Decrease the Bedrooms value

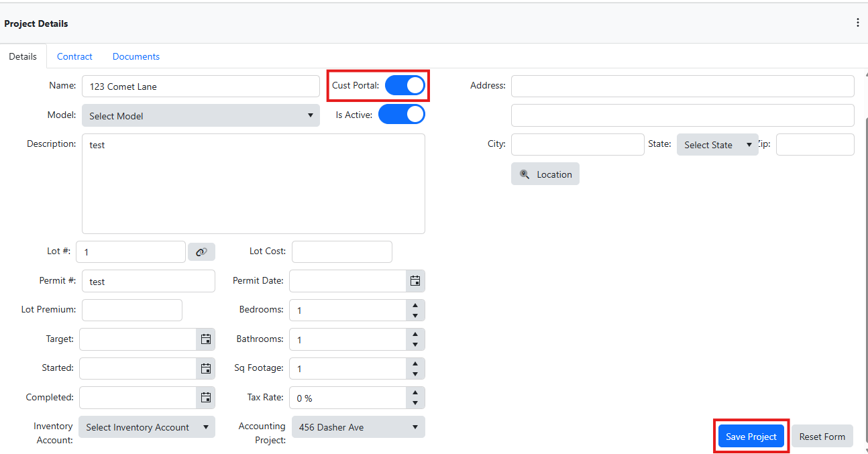click(415, 315)
